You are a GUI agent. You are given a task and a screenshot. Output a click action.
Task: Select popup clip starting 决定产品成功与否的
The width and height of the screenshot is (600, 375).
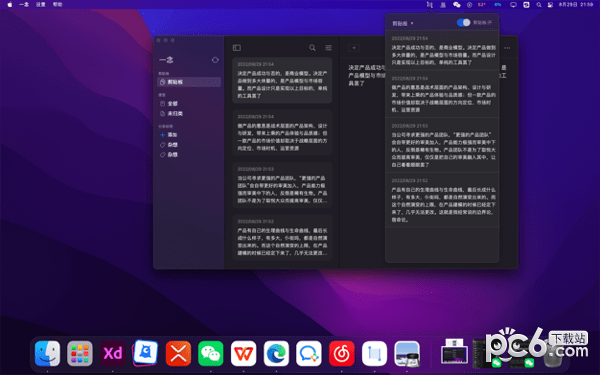tap(442, 51)
